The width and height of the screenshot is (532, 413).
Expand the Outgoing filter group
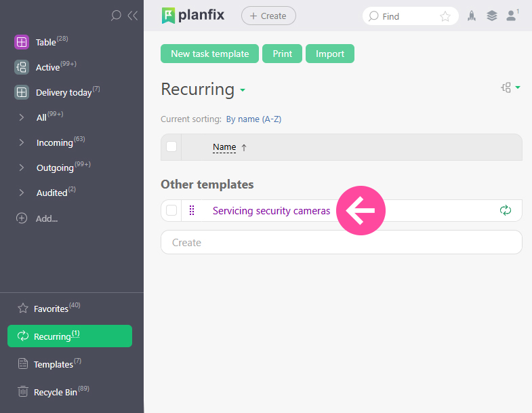click(22, 168)
